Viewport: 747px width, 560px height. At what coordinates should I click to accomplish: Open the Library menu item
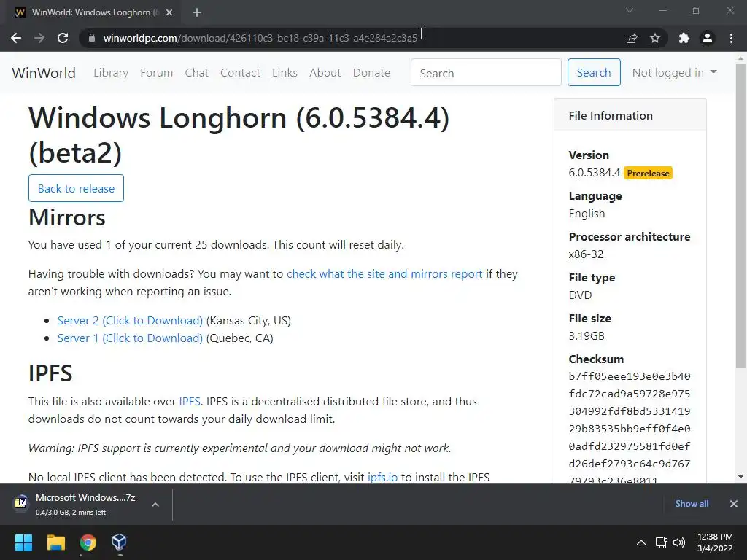click(111, 73)
